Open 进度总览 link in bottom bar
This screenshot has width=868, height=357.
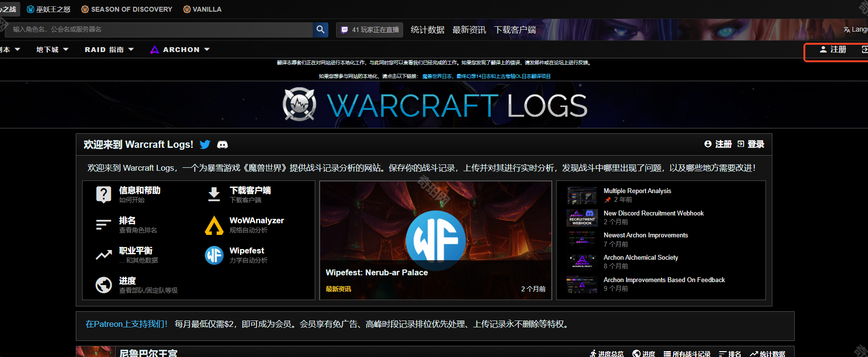click(x=607, y=354)
